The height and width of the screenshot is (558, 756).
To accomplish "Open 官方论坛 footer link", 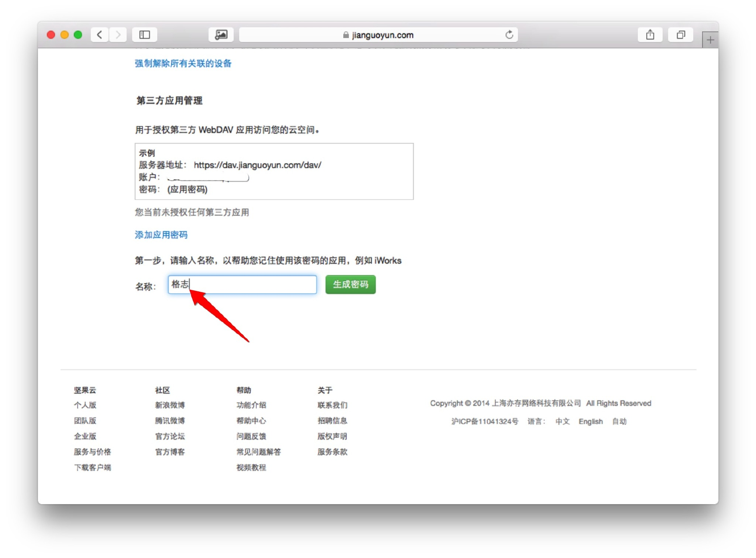I will tap(170, 437).
